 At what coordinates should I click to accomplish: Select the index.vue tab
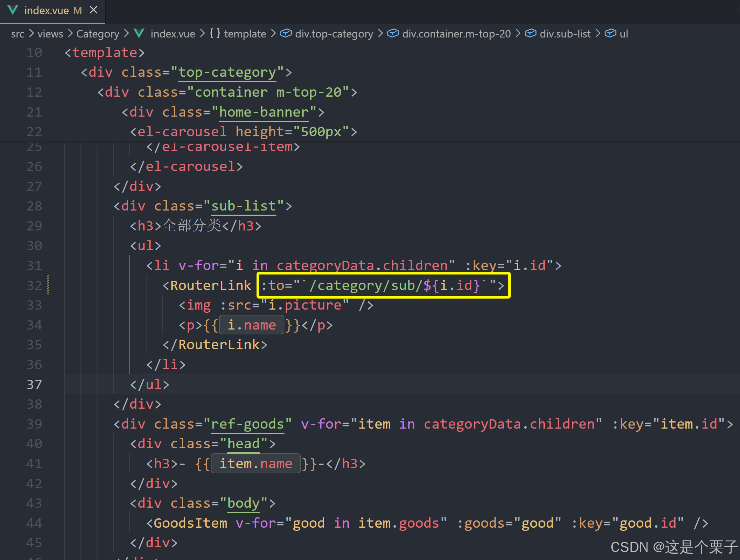click(x=46, y=11)
